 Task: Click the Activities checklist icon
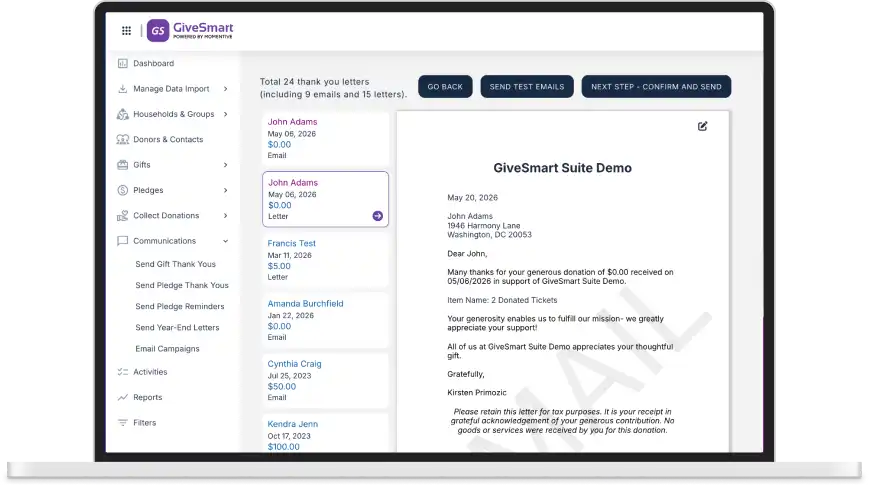(x=122, y=372)
